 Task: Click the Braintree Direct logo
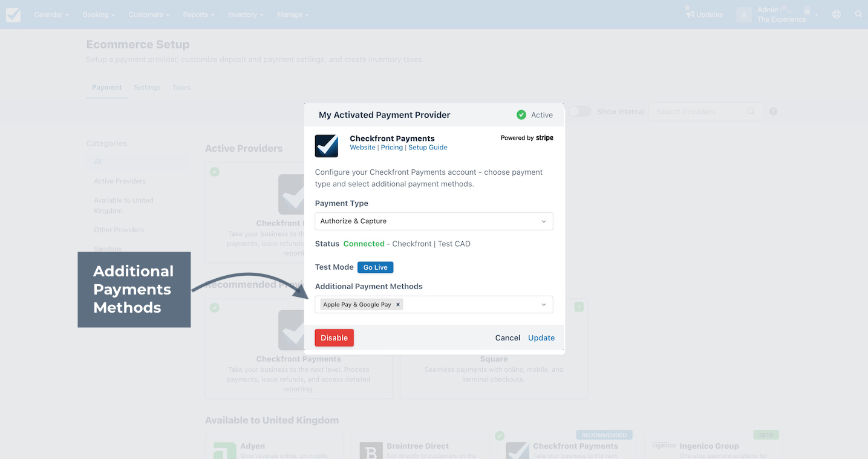(371, 451)
